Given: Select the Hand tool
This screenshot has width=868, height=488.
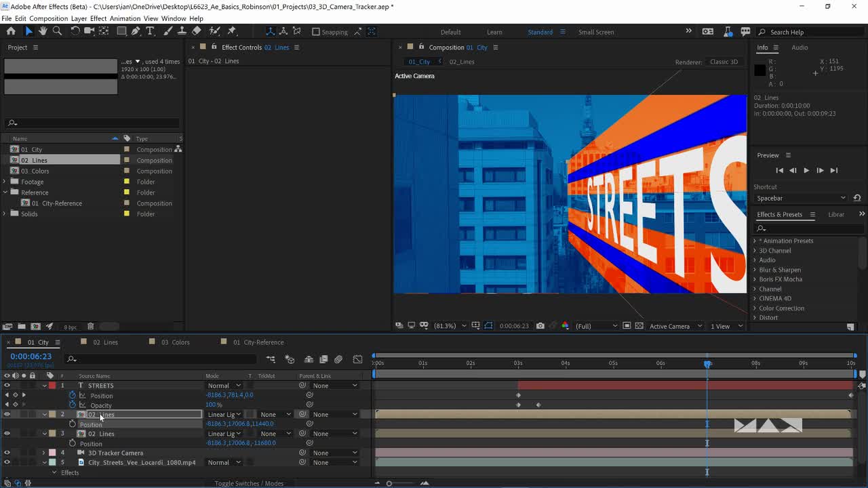Looking at the screenshot, I should tap(43, 31).
